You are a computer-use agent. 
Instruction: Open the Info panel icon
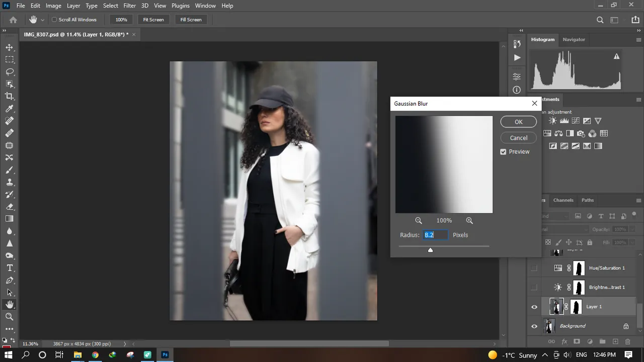point(517,90)
